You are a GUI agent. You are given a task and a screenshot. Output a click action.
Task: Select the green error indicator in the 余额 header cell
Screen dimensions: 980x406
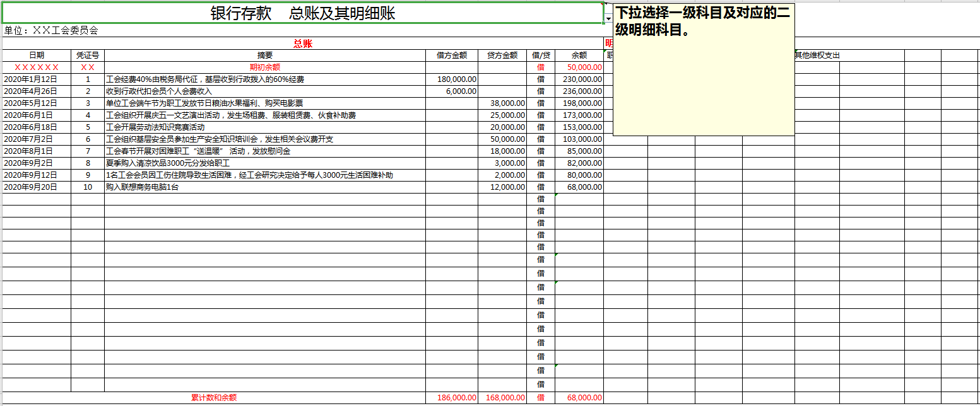(604, 52)
